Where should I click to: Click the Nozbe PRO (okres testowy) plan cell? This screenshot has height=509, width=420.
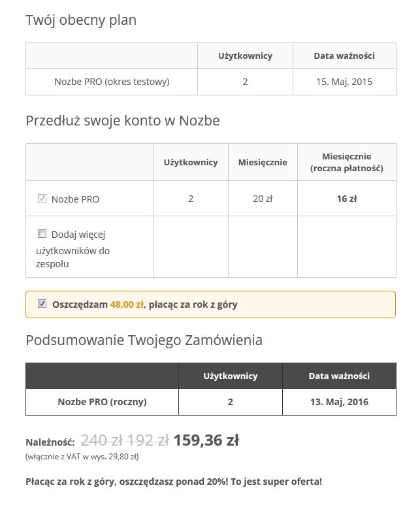coord(112,82)
